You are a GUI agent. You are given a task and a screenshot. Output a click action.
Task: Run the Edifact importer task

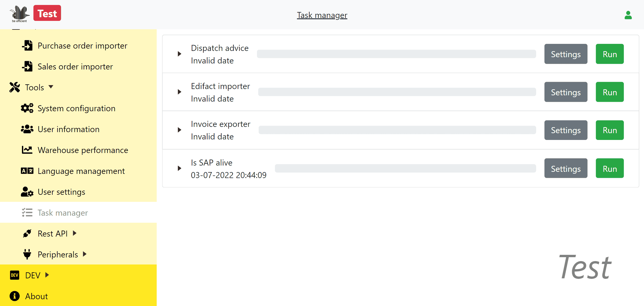tap(610, 92)
